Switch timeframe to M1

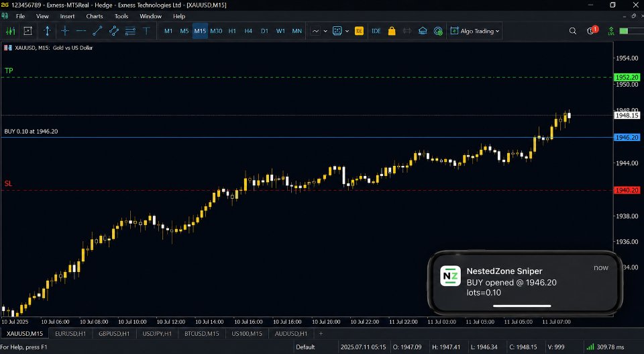[168, 31]
